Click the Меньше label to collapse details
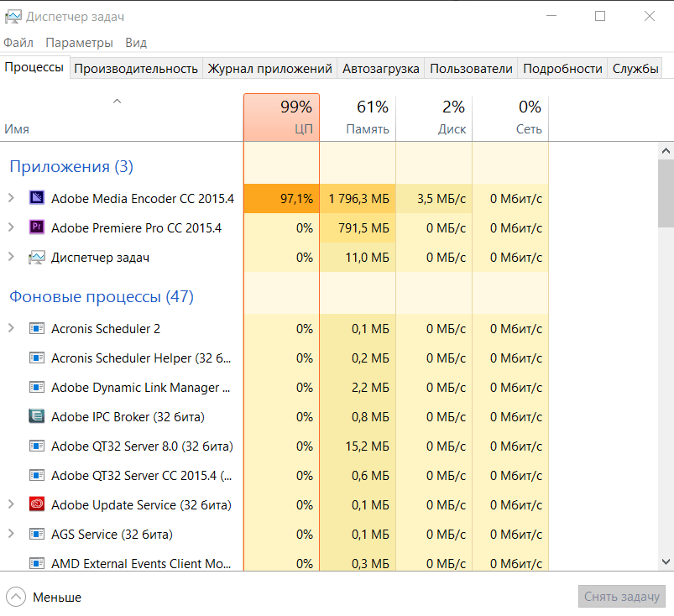 [x=57, y=598]
